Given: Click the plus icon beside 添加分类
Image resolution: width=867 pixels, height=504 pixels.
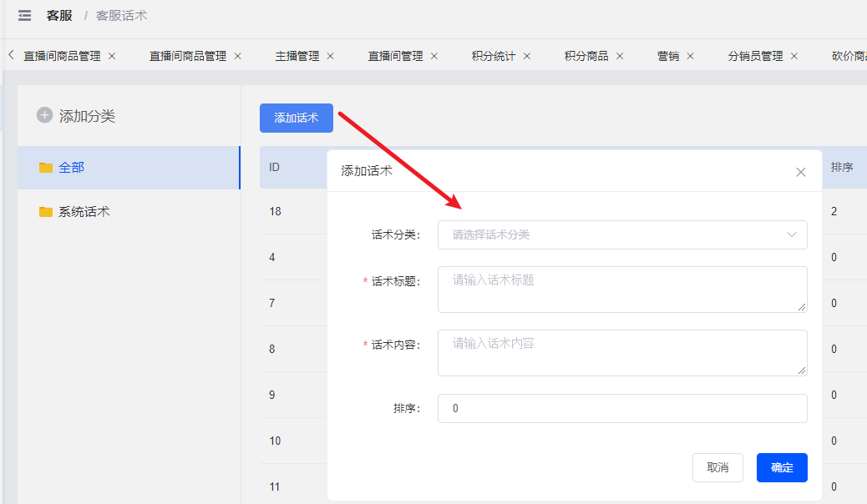Looking at the screenshot, I should (45, 115).
